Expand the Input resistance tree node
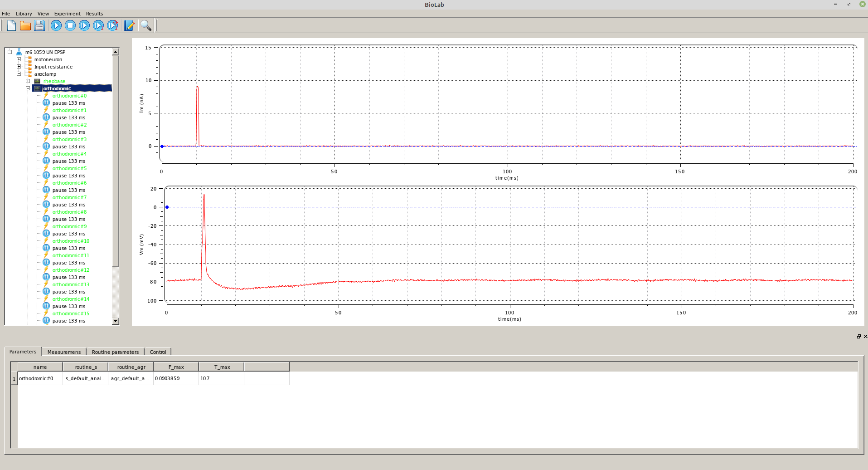This screenshot has width=868, height=470. 19,67
